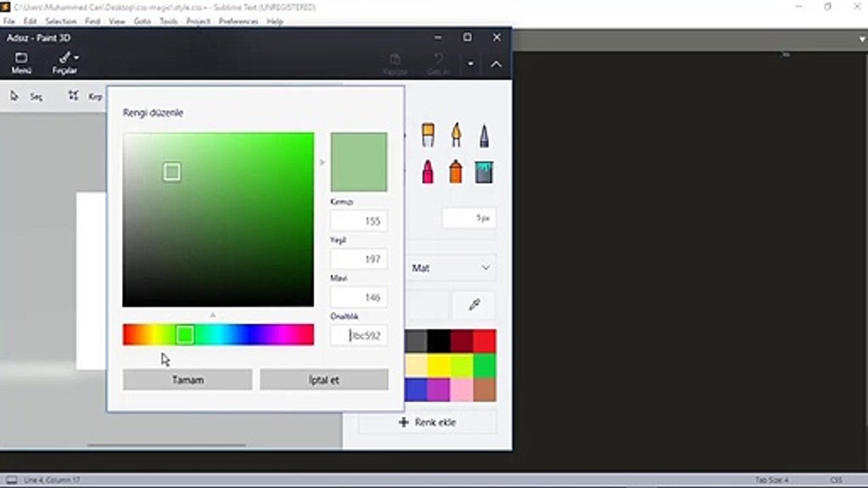
Task: Select the marker brush icon
Action: pyautogui.click(x=428, y=135)
